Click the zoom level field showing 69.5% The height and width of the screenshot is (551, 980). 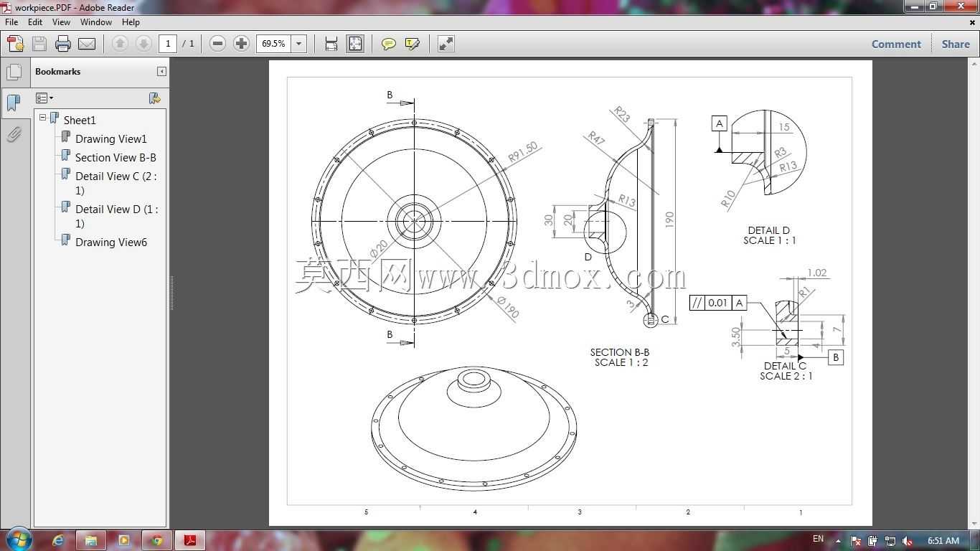pos(274,44)
